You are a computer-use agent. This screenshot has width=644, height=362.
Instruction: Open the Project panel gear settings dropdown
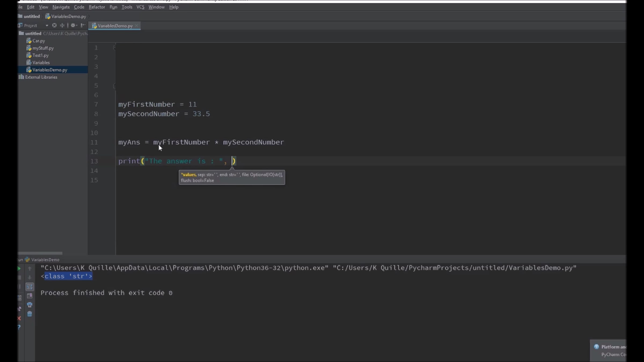[x=74, y=25]
